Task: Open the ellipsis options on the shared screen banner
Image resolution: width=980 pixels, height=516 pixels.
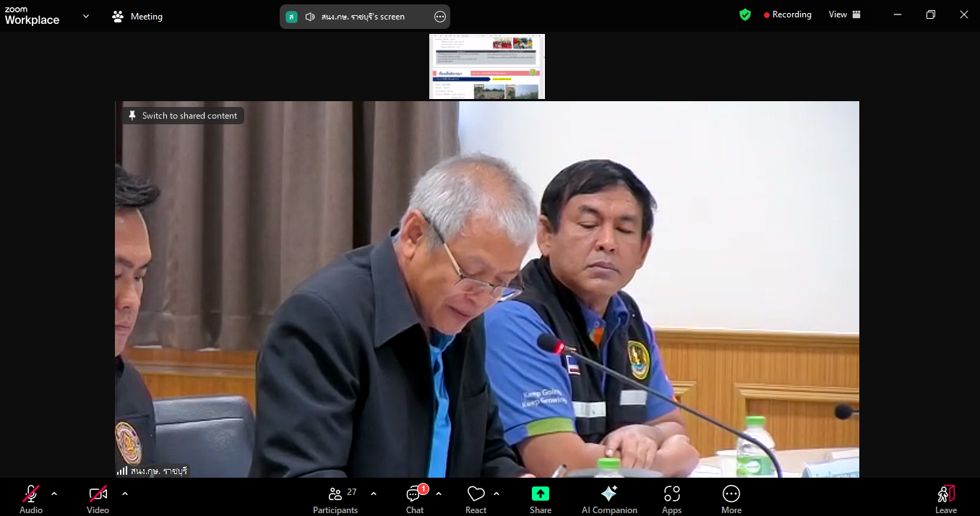Action: click(439, 16)
